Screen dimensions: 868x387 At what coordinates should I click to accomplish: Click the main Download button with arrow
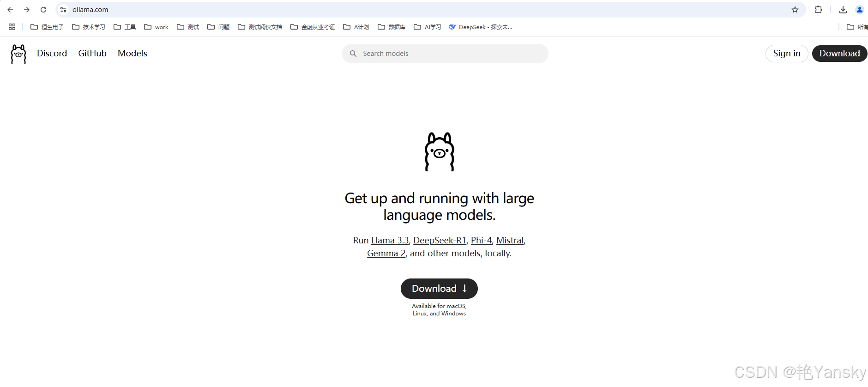pyautogui.click(x=439, y=289)
